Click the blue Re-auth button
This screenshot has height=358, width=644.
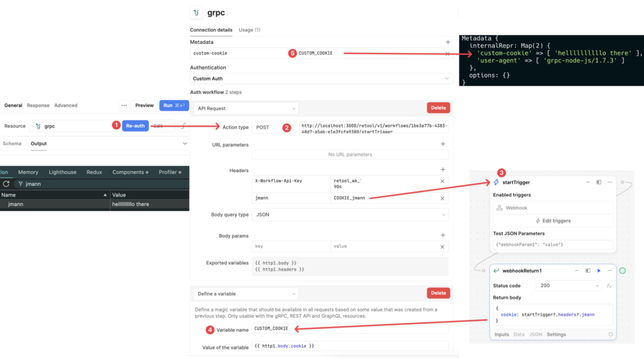coord(135,126)
